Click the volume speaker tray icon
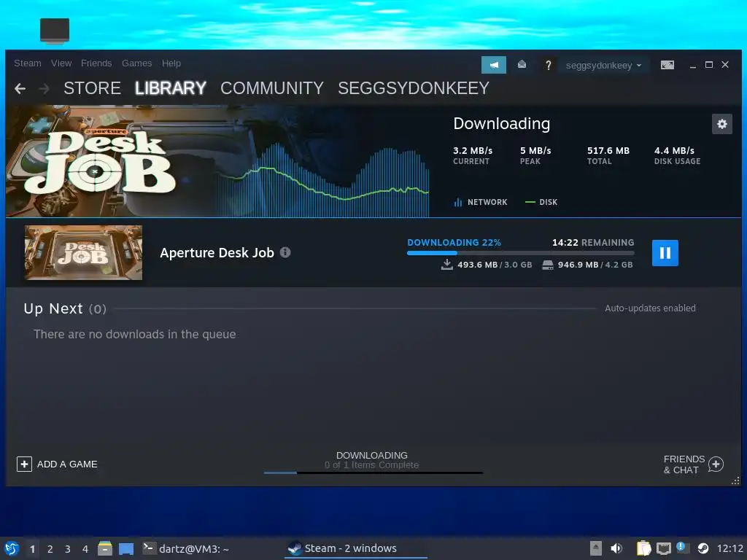Screen dimensions: 747x560 pos(616,548)
